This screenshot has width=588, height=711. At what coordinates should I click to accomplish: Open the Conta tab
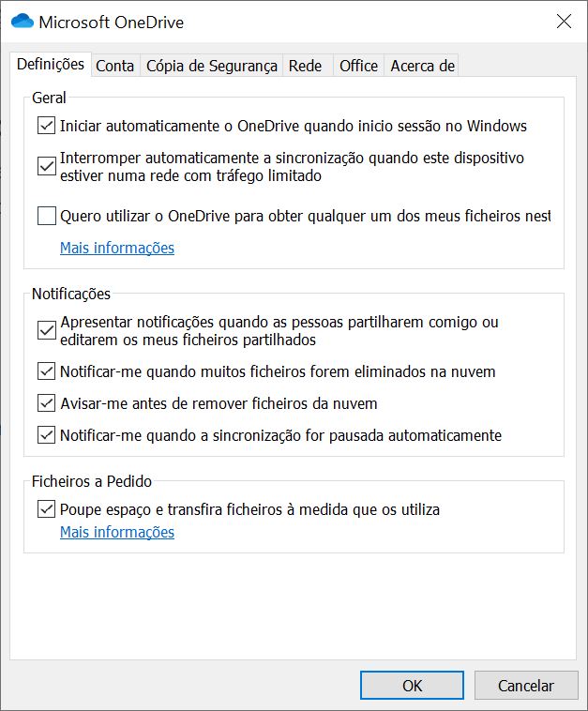(114, 66)
